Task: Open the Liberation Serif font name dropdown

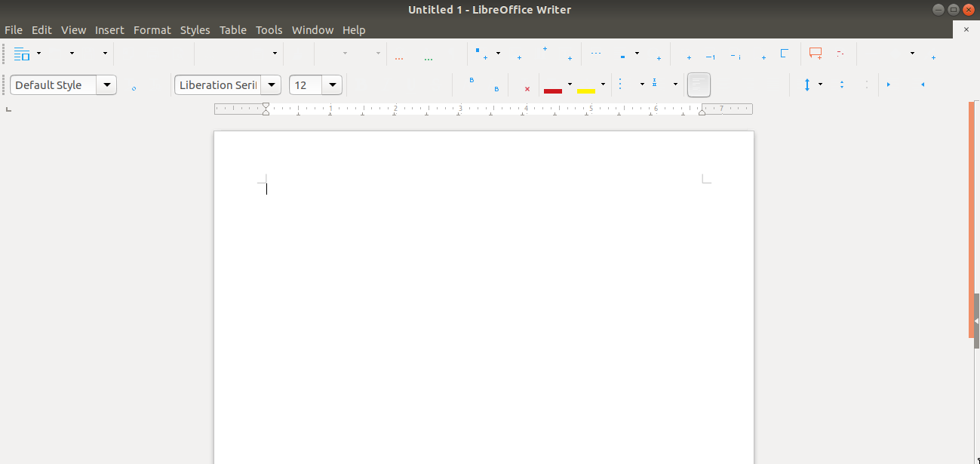Action: (271, 85)
